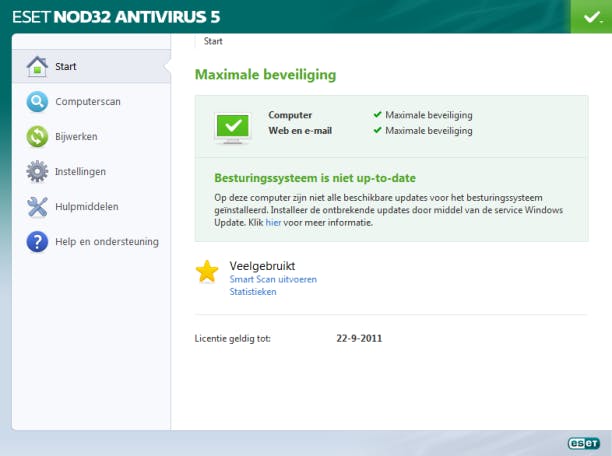Image resolution: width=612 pixels, height=456 pixels.
Task: Click the Computerscan magnifier icon
Action: pyautogui.click(x=37, y=102)
